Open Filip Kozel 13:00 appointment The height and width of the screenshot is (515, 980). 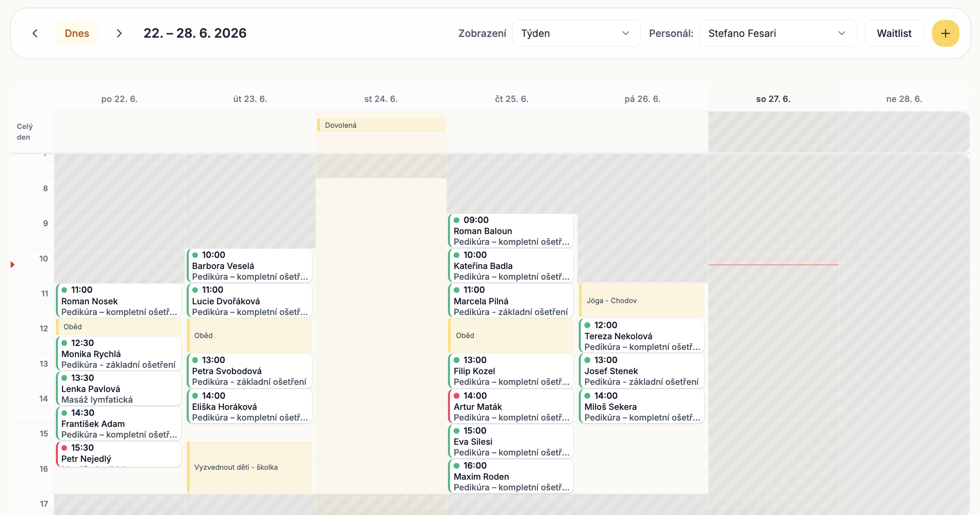(511, 371)
